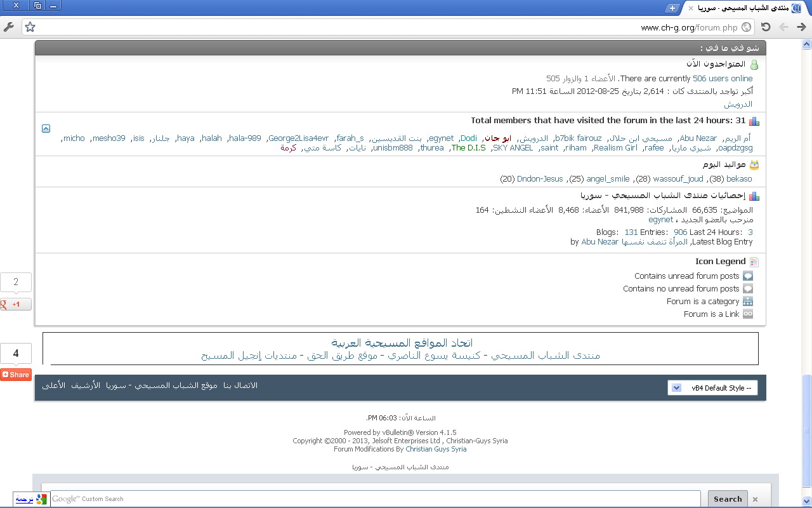
Task: Collapse the members visited in 24 hours section
Action: click(x=46, y=128)
